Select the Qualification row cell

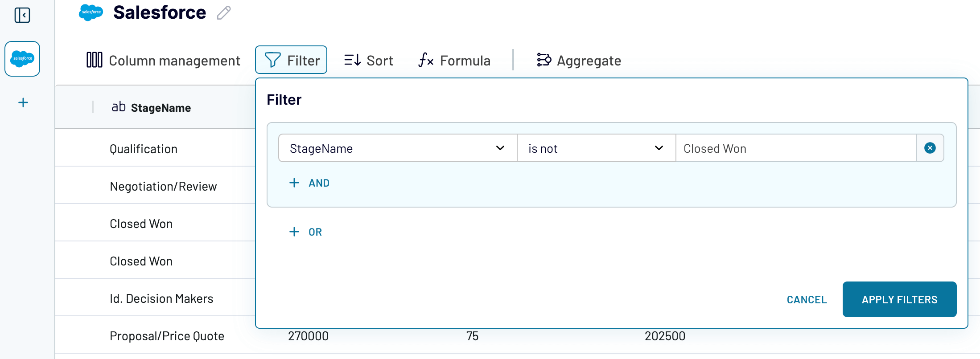(x=144, y=149)
